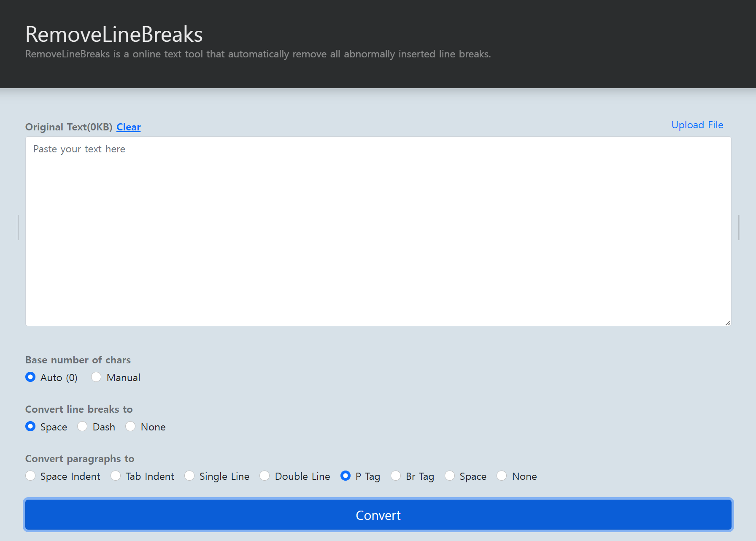Select None paragraph conversion option

[502, 476]
